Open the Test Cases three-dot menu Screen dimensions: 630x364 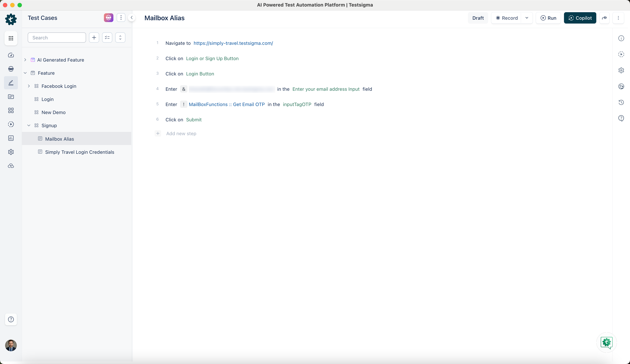[121, 18]
